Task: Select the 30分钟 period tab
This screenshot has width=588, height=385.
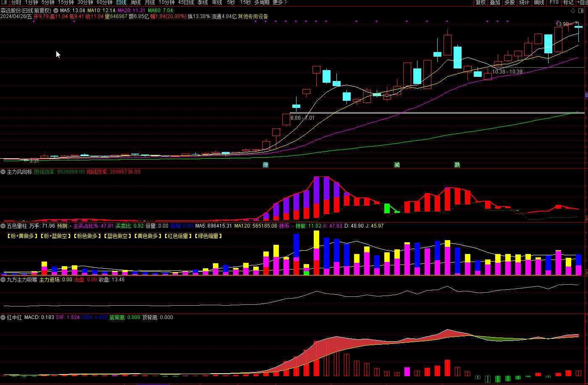Action: click(85, 3)
